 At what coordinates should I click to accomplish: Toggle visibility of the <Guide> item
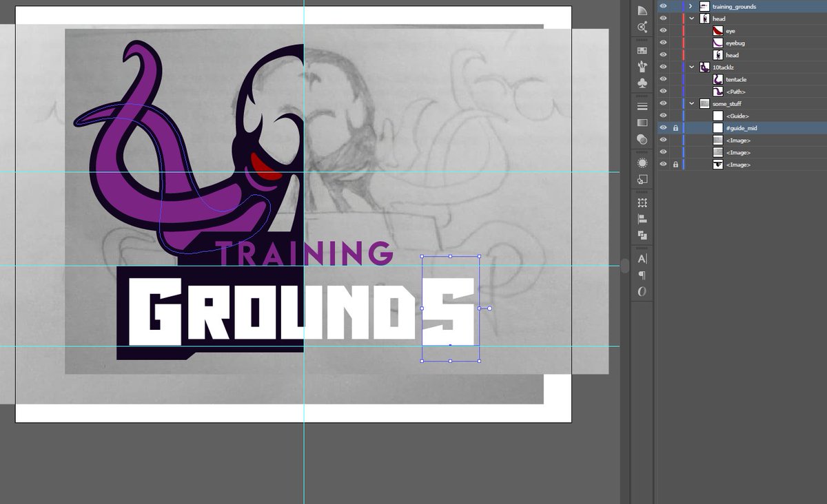coord(663,116)
